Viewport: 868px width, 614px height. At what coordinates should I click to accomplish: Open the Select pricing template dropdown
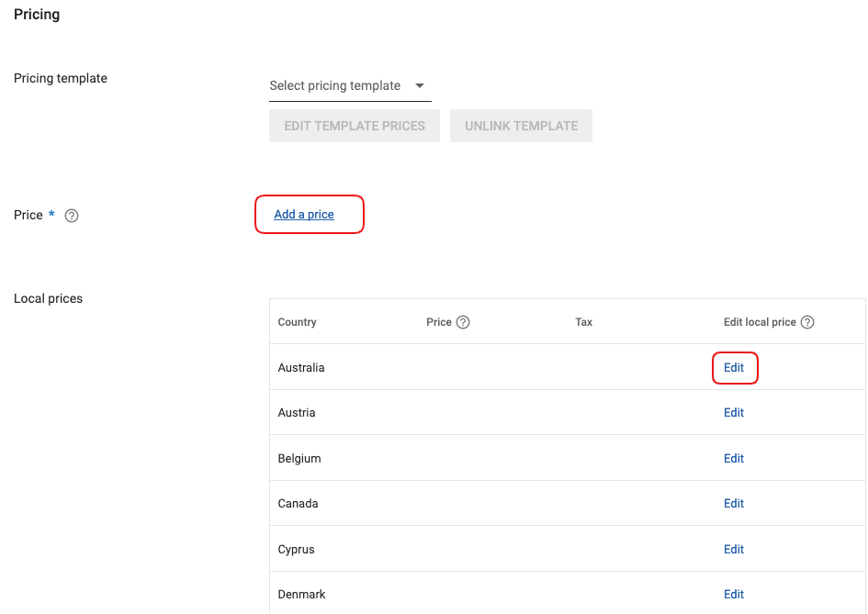pyautogui.click(x=349, y=86)
